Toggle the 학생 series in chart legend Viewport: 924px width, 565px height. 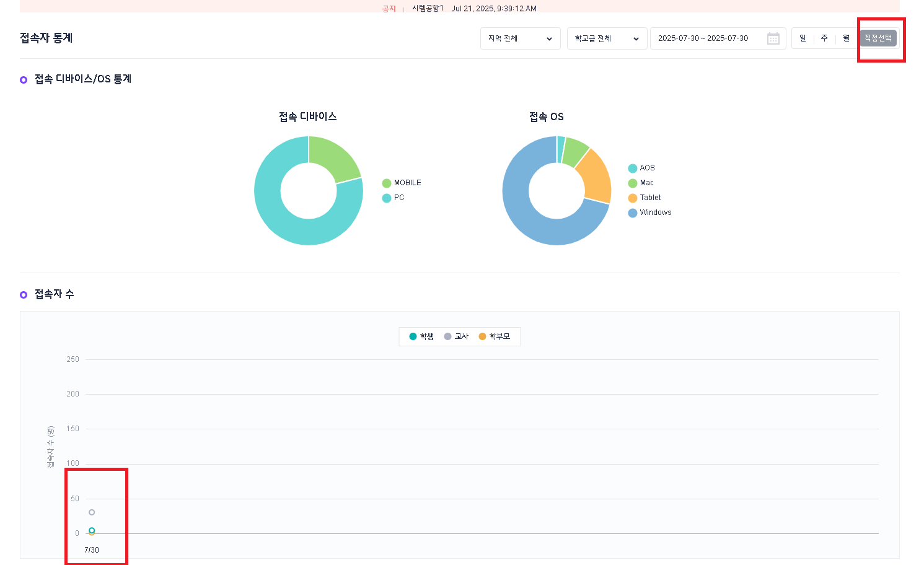click(x=421, y=336)
